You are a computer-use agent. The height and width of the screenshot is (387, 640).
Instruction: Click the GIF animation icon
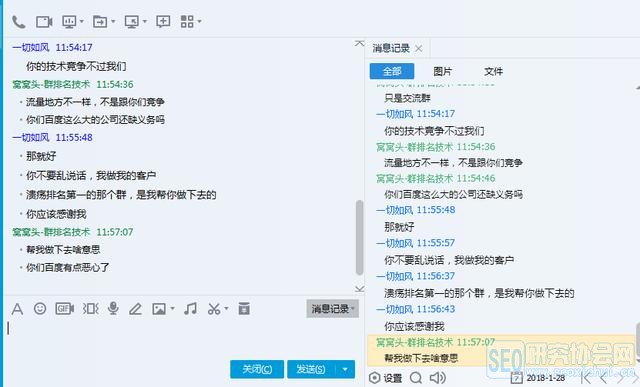pyautogui.click(x=64, y=309)
